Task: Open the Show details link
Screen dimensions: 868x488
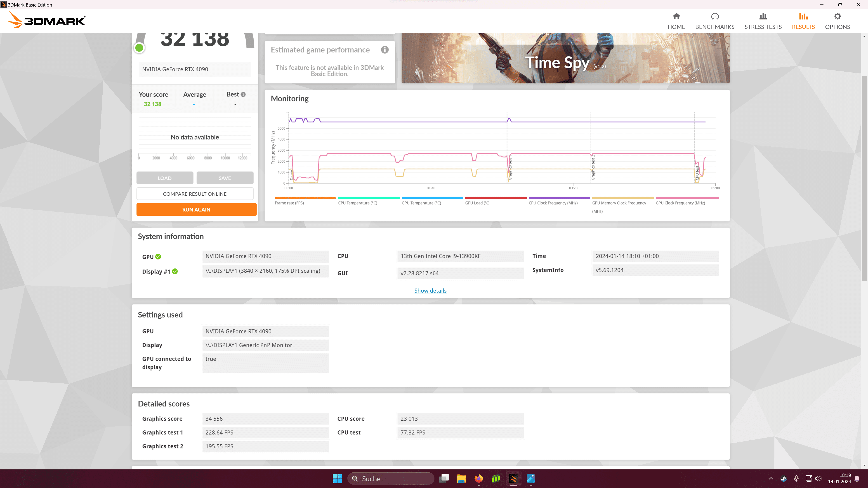Action: point(430,291)
